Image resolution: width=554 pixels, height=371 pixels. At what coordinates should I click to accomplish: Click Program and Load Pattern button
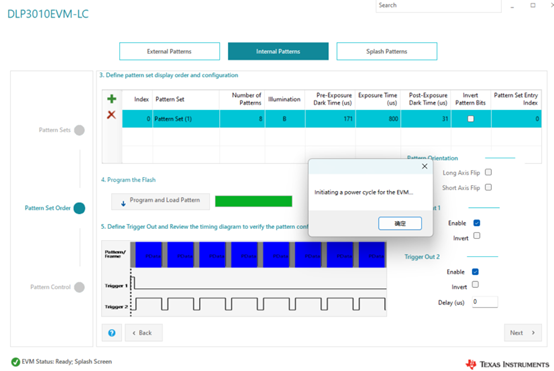[161, 201]
